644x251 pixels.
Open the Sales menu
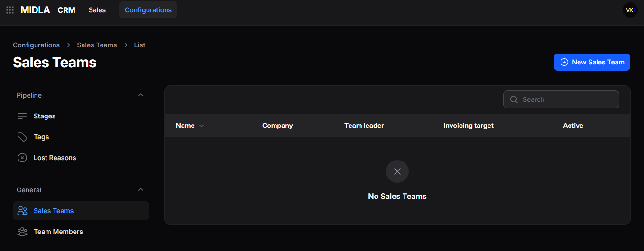pyautogui.click(x=97, y=10)
